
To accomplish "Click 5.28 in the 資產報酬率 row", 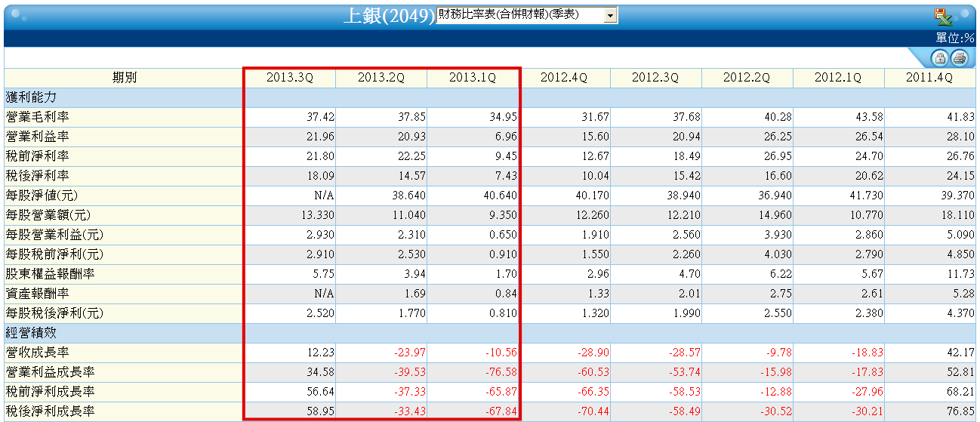I will [963, 294].
